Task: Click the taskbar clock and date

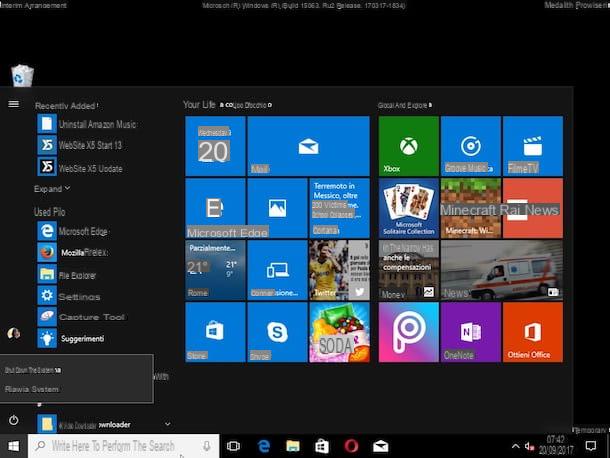Action: pyautogui.click(x=556, y=446)
